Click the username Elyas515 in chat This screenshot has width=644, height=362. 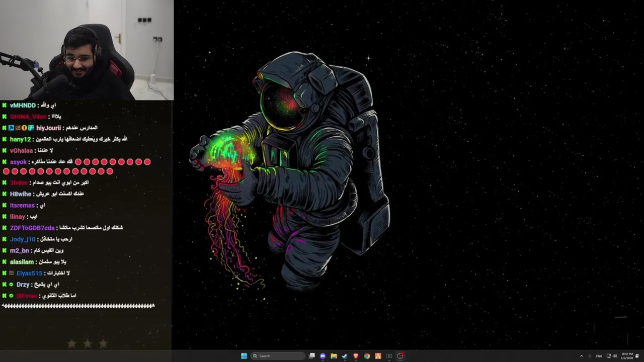tap(29, 273)
